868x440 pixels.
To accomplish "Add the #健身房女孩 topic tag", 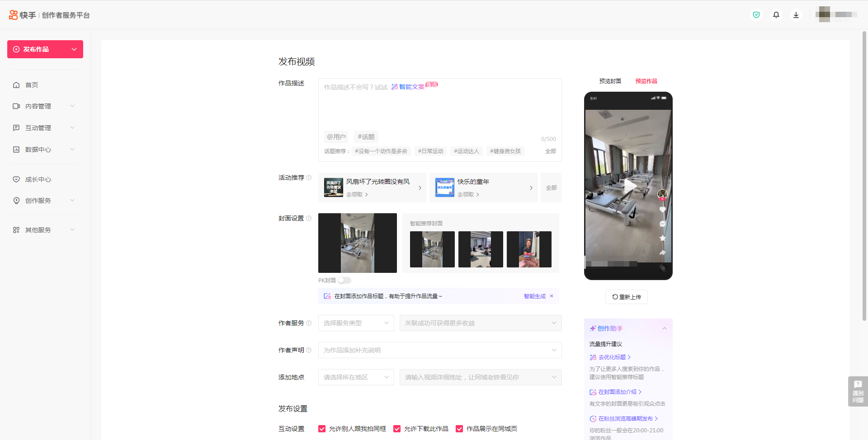I will 505,151.
